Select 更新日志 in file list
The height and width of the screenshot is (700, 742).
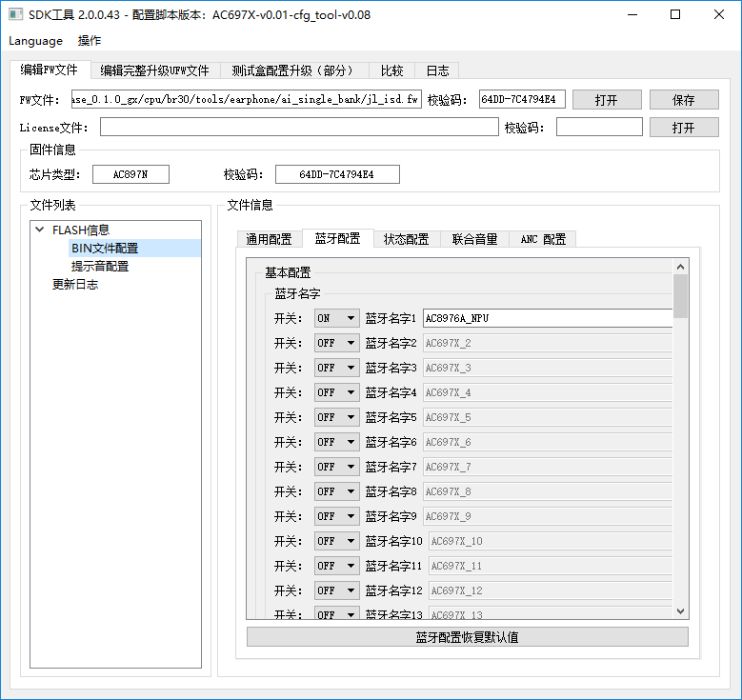pos(75,284)
